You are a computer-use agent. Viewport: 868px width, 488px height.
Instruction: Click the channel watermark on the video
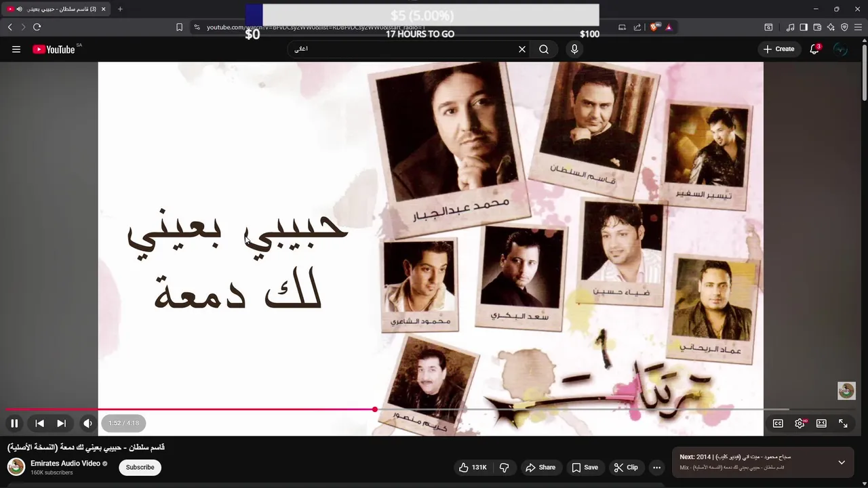coord(846,390)
